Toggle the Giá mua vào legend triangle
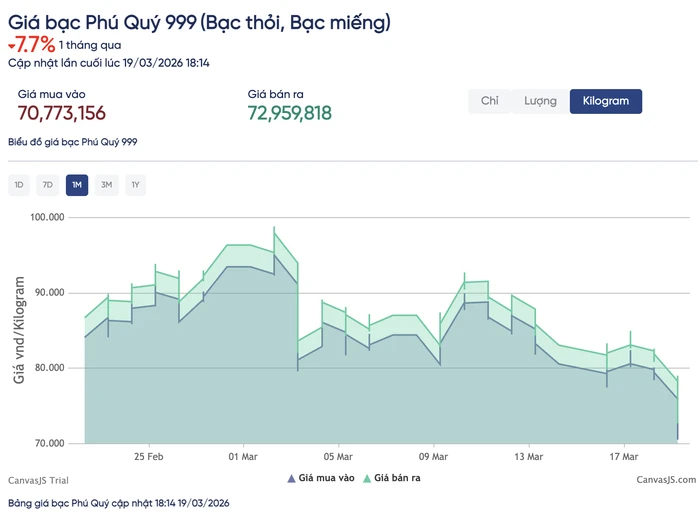This screenshot has height=519, width=698. coord(291,478)
